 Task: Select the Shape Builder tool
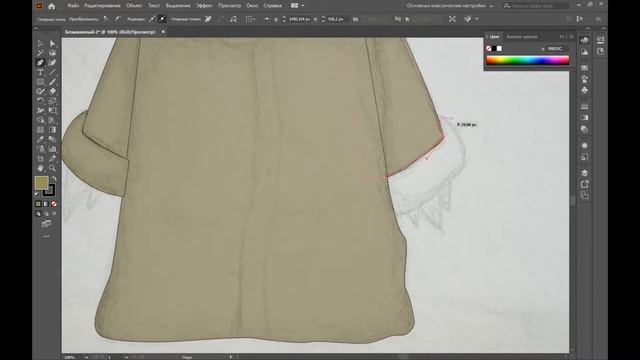(40, 120)
